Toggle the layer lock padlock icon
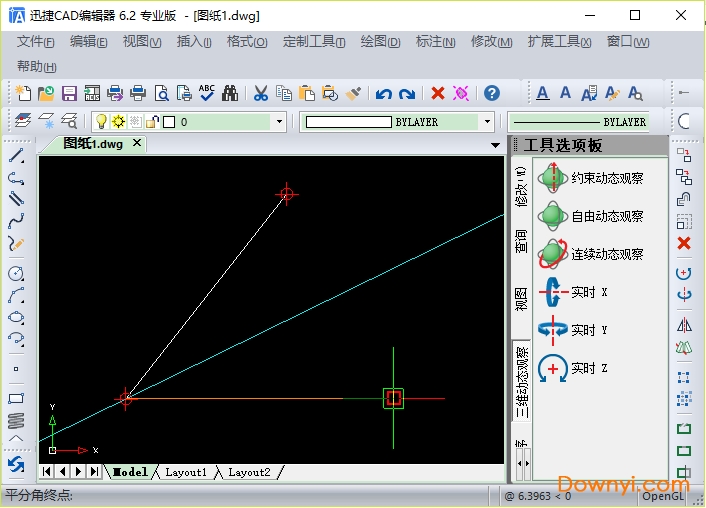Viewport: 706px width, 508px height. tap(151, 122)
